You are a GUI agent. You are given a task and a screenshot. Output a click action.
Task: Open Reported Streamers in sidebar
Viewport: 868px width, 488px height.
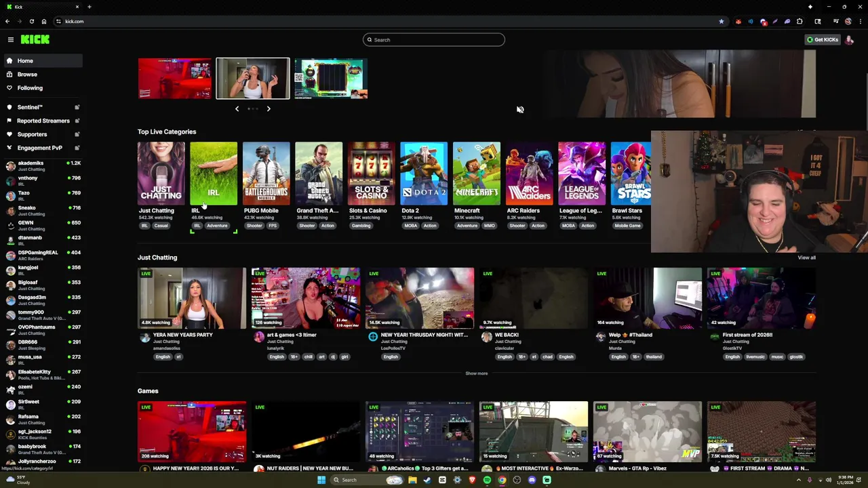coord(43,121)
